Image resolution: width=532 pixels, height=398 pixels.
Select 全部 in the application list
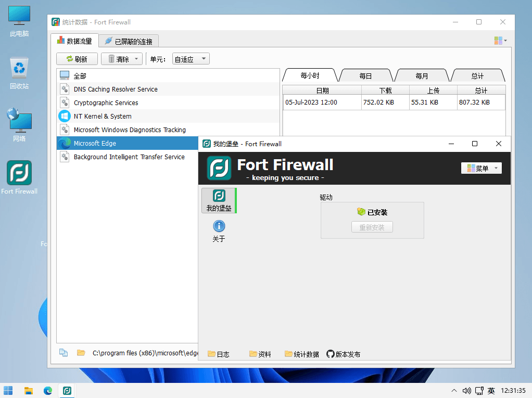pos(168,75)
